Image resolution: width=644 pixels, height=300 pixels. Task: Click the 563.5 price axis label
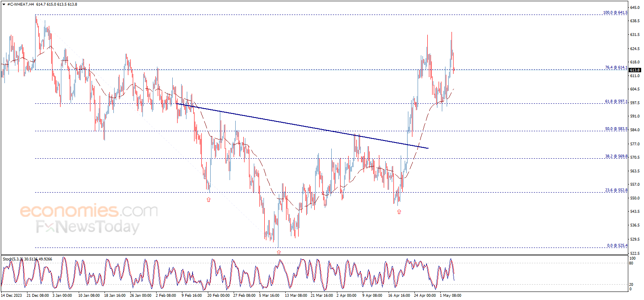(635, 171)
